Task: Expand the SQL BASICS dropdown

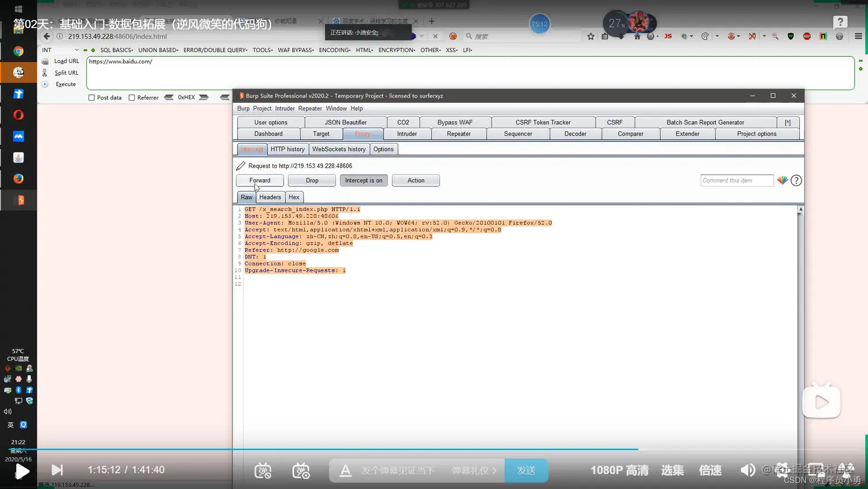Action: pos(117,50)
